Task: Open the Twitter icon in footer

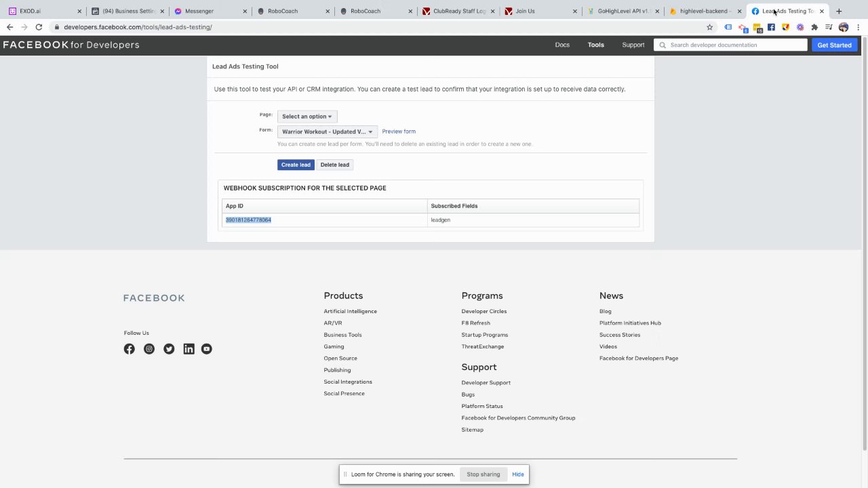Action: 169,349
